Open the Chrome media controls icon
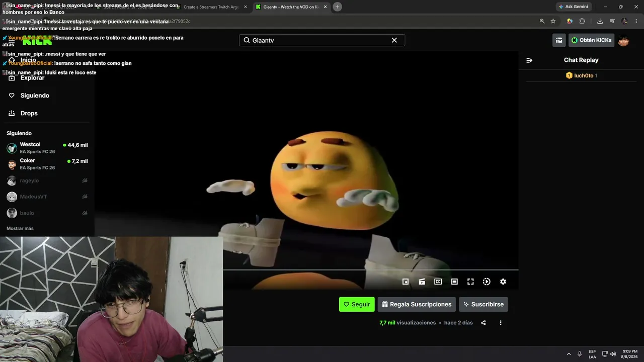 (x=612, y=21)
